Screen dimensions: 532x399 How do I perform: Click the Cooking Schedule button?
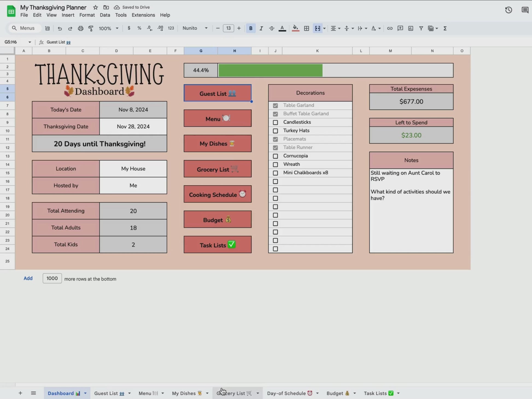217,194
